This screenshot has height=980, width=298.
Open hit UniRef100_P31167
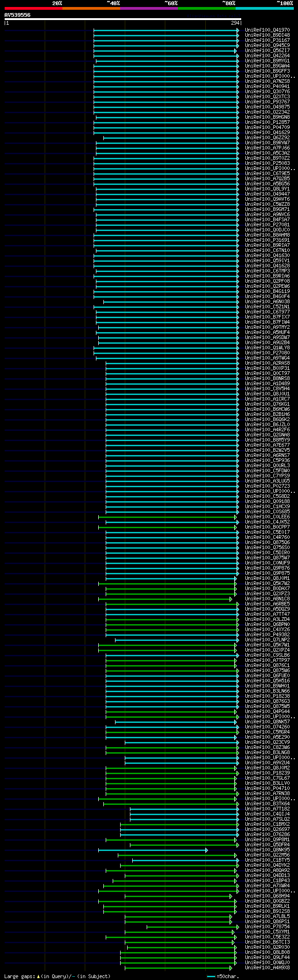click(x=267, y=41)
